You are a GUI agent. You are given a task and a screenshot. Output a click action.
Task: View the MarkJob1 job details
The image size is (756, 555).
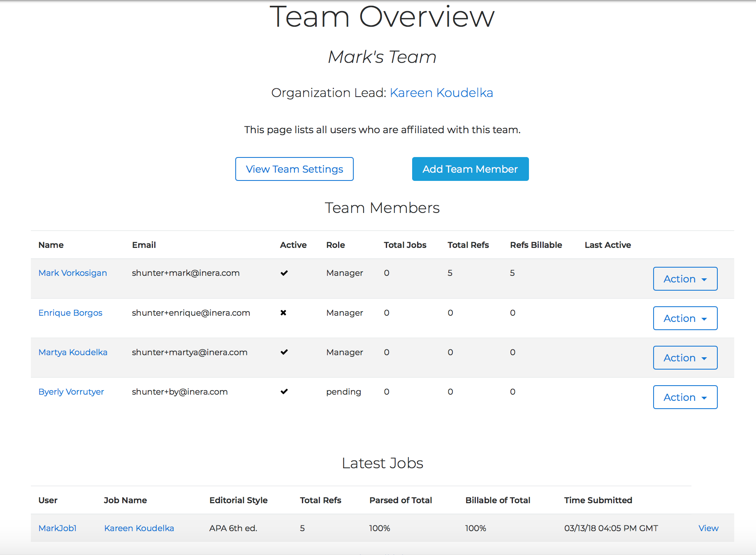(x=708, y=528)
